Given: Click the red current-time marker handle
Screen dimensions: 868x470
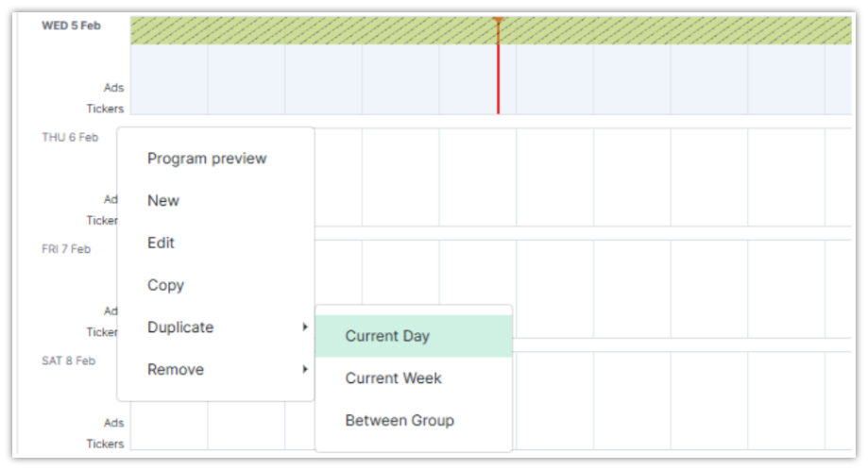Looking at the screenshot, I should [499, 20].
